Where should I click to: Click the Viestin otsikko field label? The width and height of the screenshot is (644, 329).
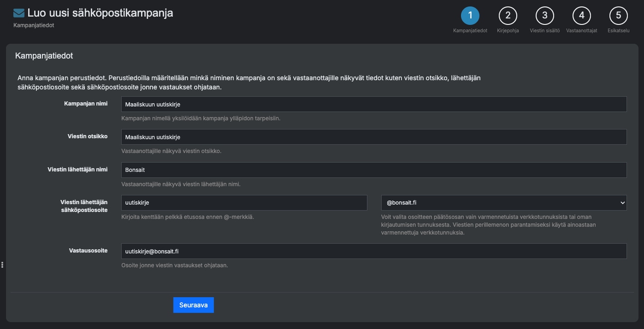click(x=87, y=136)
